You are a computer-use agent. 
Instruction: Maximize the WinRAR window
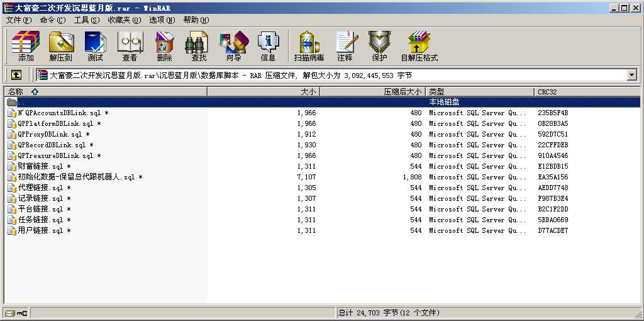pyautogui.click(x=625, y=8)
